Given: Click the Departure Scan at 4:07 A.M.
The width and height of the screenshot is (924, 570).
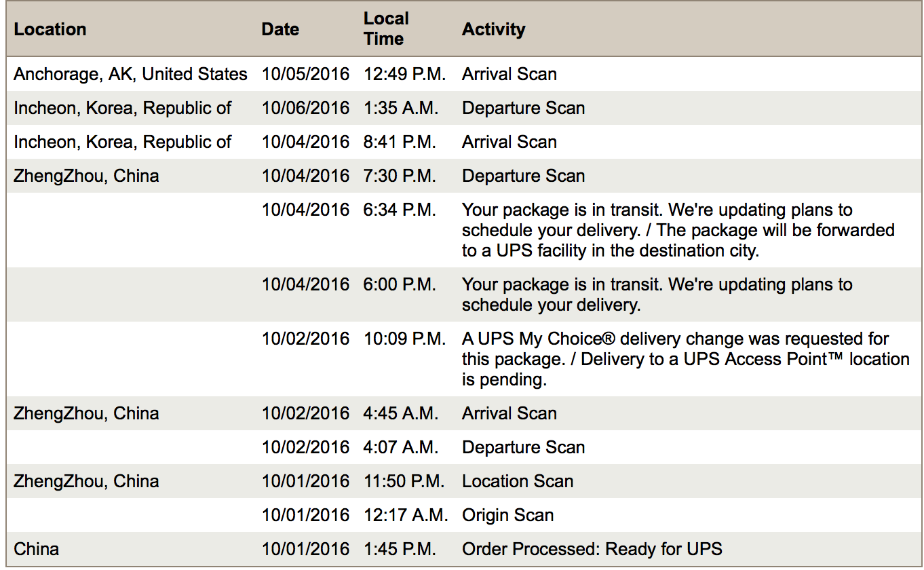Looking at the screenshot, I should coord(523,447).
